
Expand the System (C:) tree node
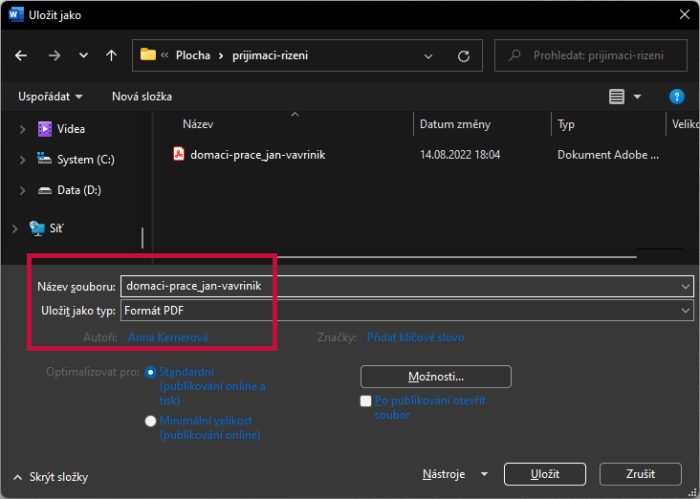point(22,160)
